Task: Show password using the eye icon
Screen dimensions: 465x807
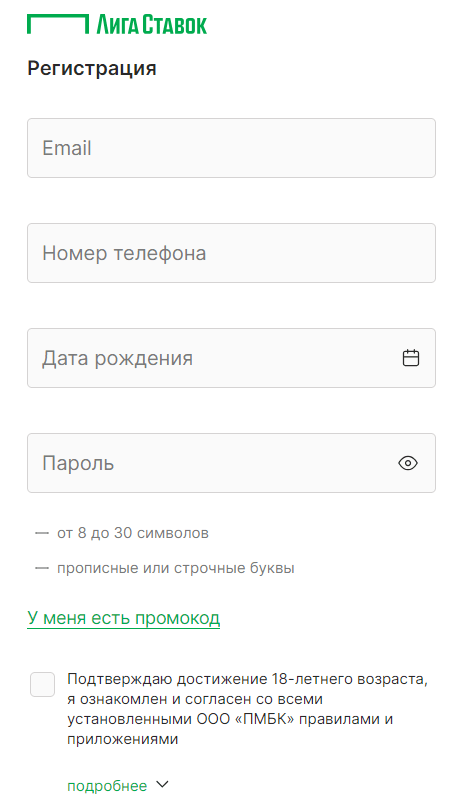Action: tap(408, 463)
